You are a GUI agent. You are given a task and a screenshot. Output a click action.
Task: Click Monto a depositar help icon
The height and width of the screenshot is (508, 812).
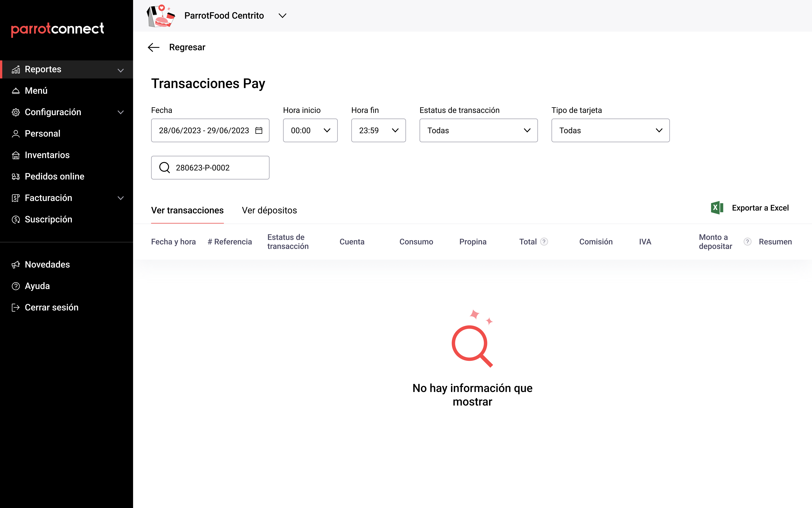(747, 242)
